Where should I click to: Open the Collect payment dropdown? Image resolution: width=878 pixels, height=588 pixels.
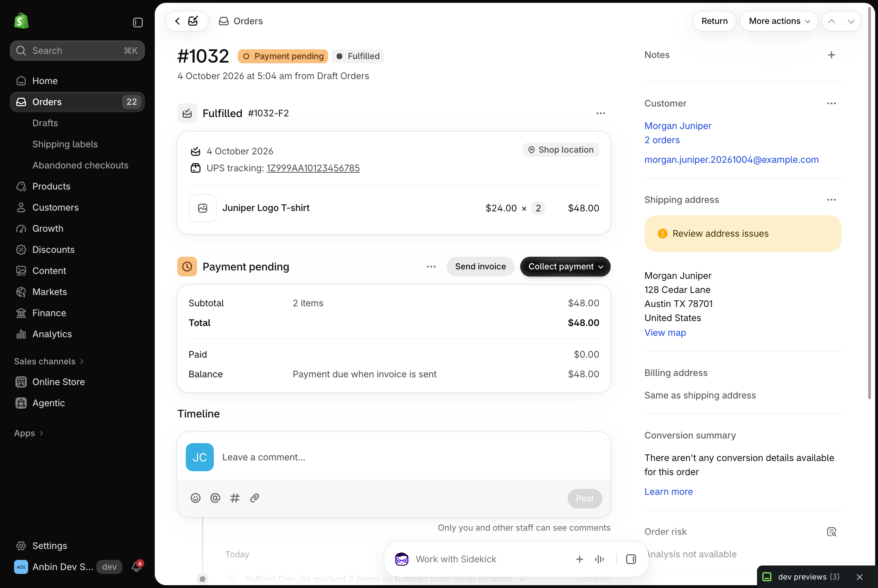pos(565,267)
